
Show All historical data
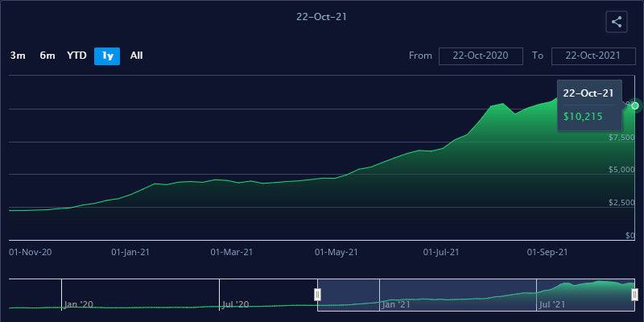pyautogui.click(x=137, y=56)
